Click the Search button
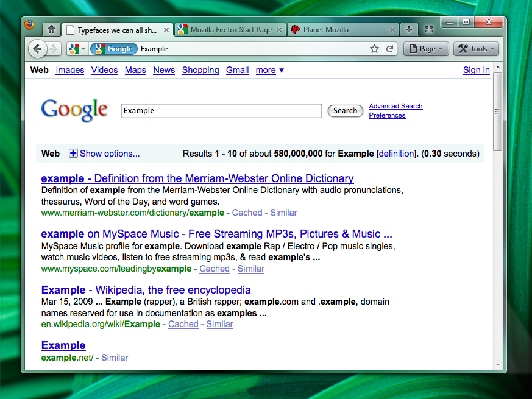 (x=345, y=110)
